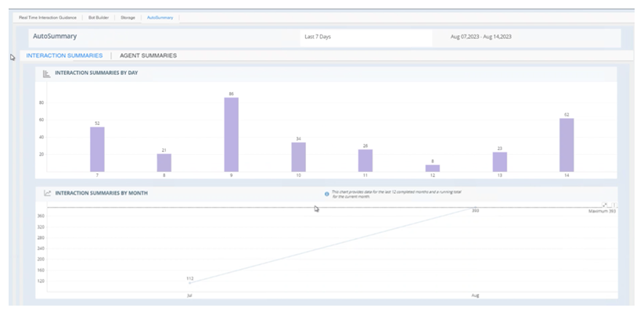Screen dimensions: 644x315
Task: Switch to the Agent Summaries sub-tab
Action: coord(148,55)
